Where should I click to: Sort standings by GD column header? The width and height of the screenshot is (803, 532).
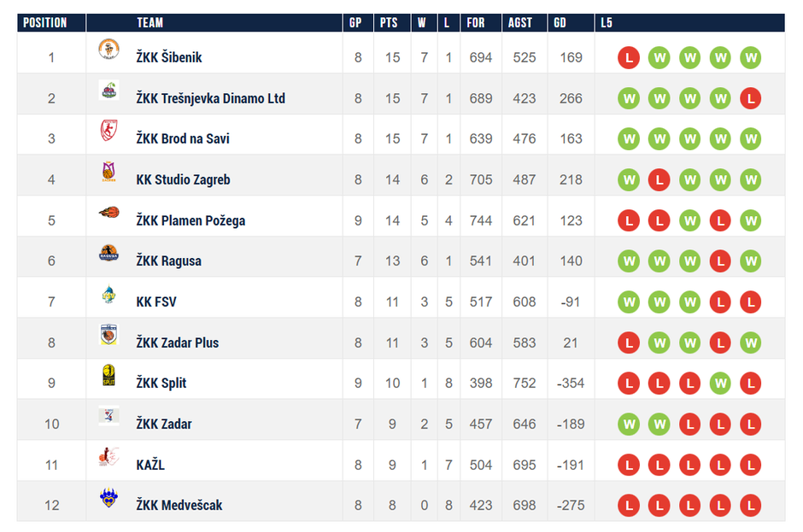pyautogui.click(x=560, y=23)
